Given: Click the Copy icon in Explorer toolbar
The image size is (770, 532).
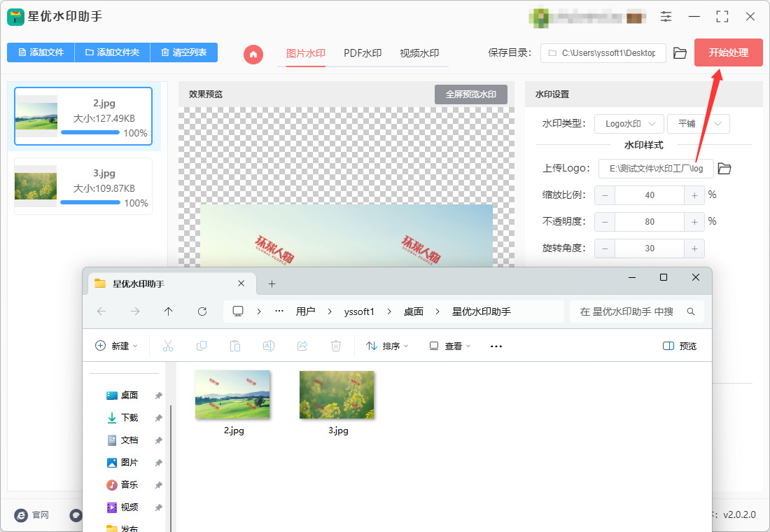Looking at the screenshot, I should [202, 346].
